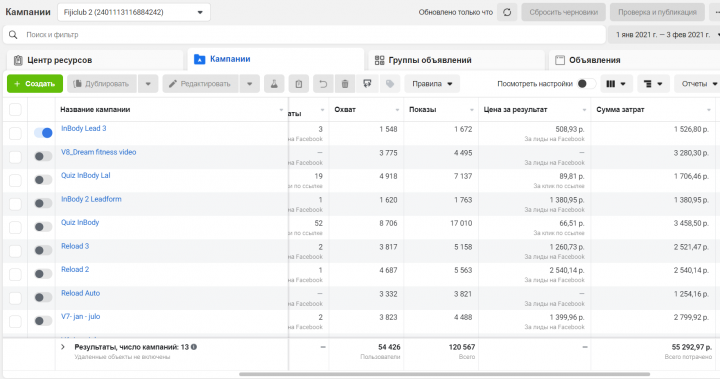The image size is (720, 379).
Task: Click the Проверка и публикация button
Action: tap(657, 12)
